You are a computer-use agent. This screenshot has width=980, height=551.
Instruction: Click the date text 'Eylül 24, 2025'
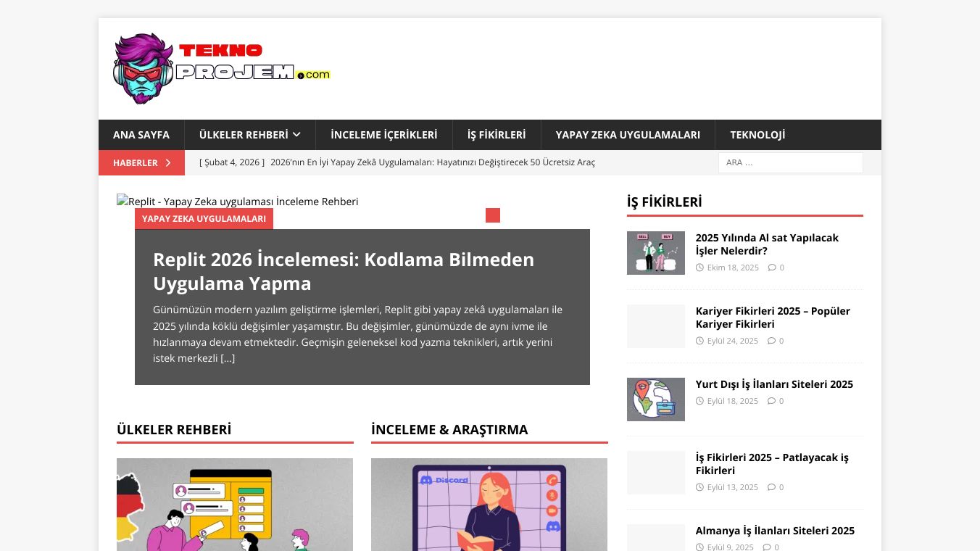733,341
